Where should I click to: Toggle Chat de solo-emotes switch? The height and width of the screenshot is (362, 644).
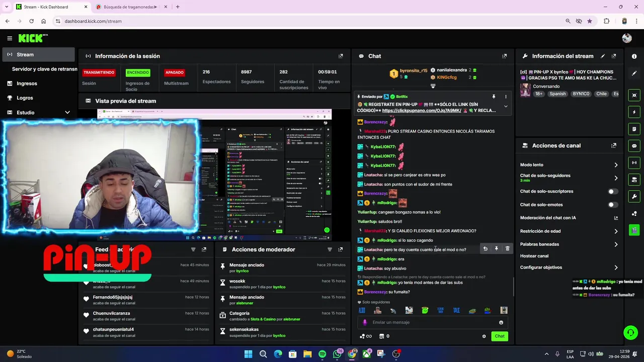613,205
